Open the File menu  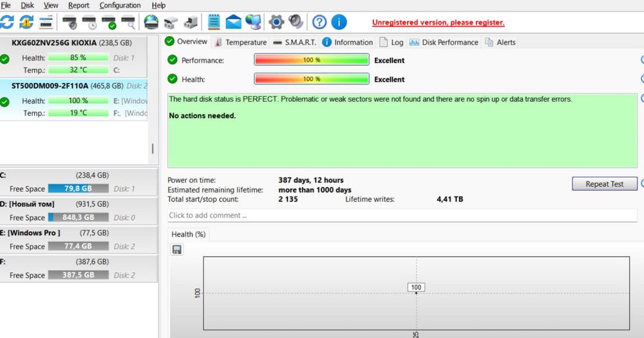pos(6,5)
